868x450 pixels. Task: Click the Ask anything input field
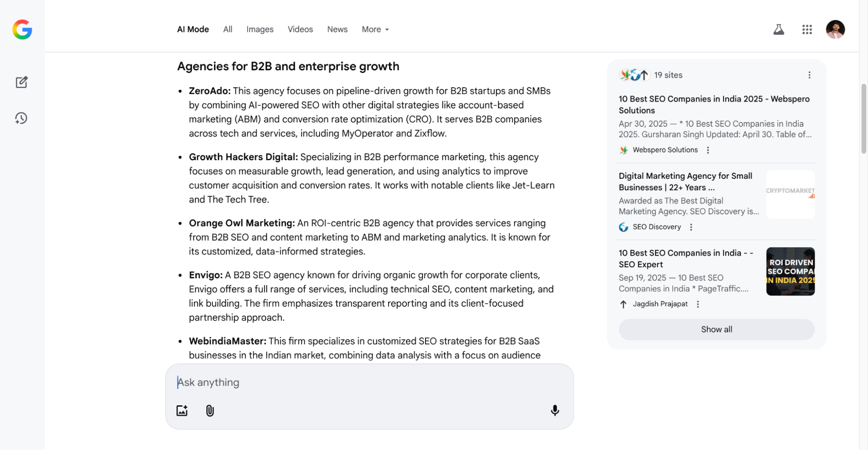(x=369, y=382)
